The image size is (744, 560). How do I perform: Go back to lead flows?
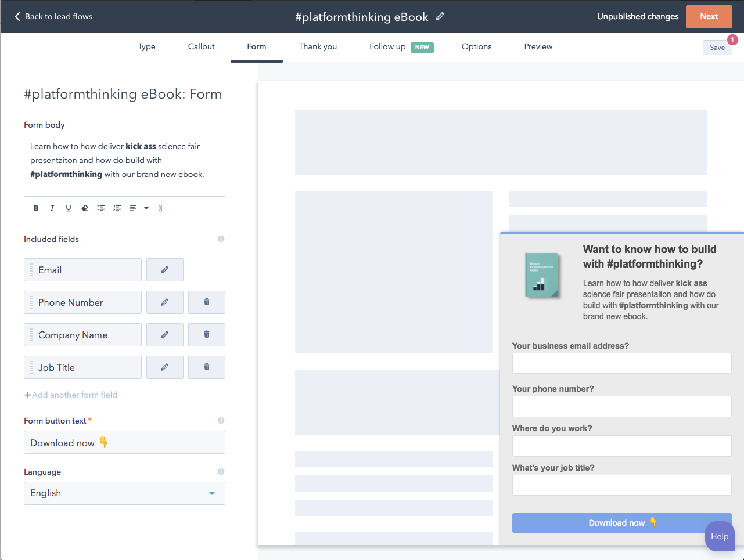[53, 16]
